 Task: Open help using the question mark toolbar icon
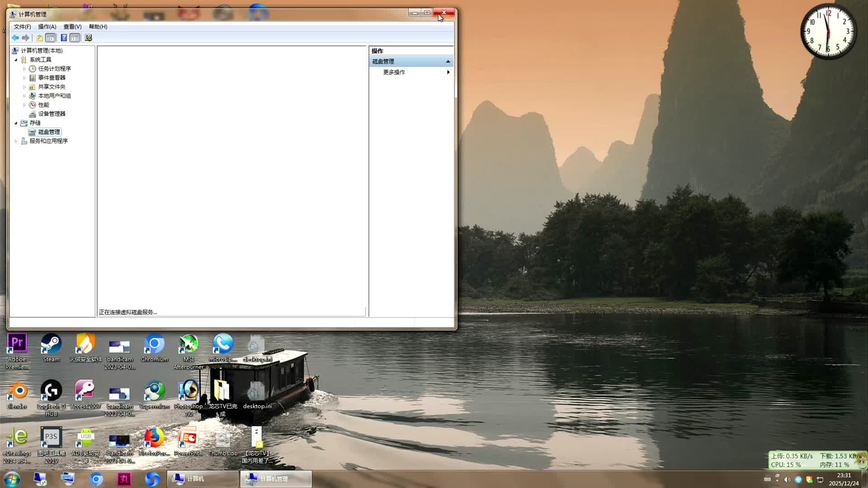(x=63, y=38)
